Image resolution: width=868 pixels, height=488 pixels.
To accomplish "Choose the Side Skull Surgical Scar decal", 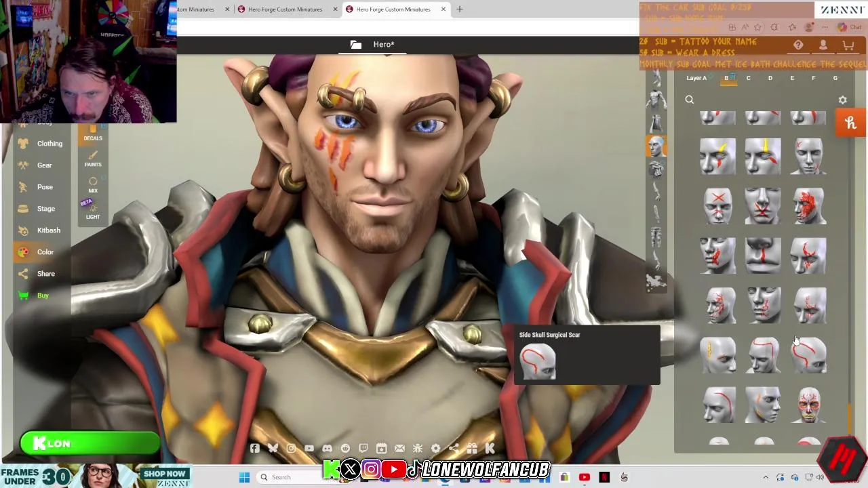I will (808, 355).
